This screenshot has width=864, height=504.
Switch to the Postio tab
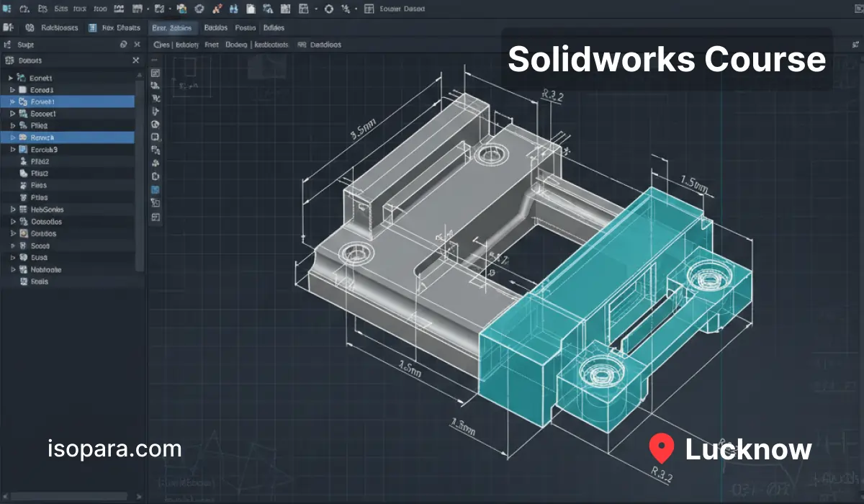[x=246, y=28]
